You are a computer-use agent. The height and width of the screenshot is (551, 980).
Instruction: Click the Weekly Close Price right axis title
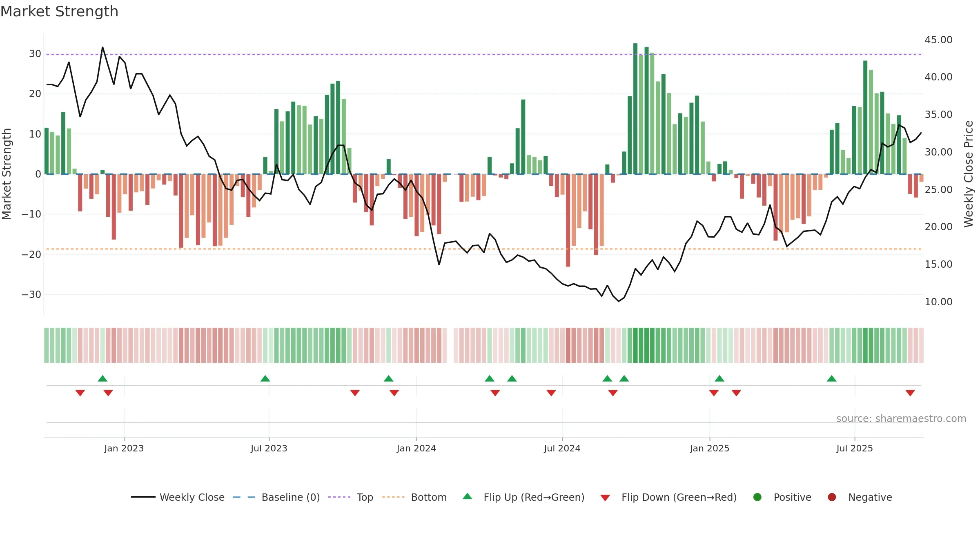pos(969,174)
